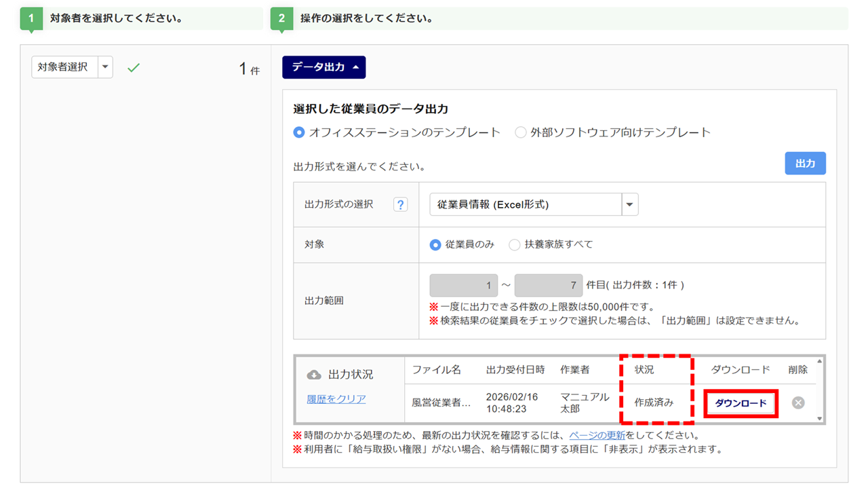The width and height of the screenshot is (868, 486).
Task: Choose 従業員のみ as the target
Action: pyautogui.click(x=435, y=244)
